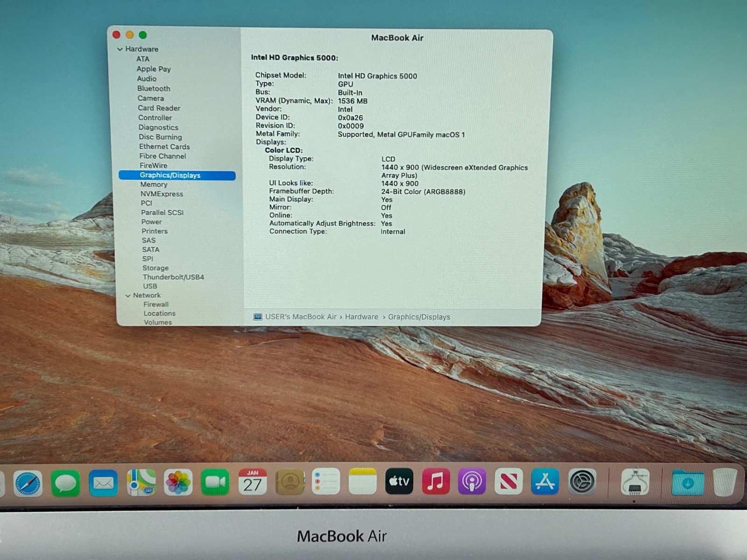The image size is (747, 560).
Task: Launch Podcasts from the Dock
Action: tap(472, 481)
